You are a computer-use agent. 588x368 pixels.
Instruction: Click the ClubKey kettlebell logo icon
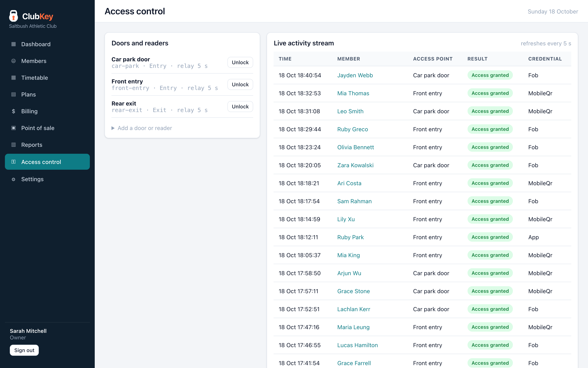(x=13, y=16)
